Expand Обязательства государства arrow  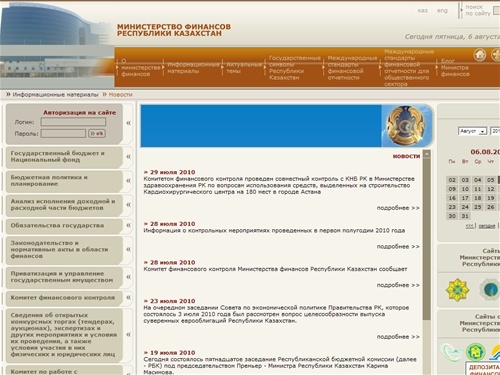point(129,225)
